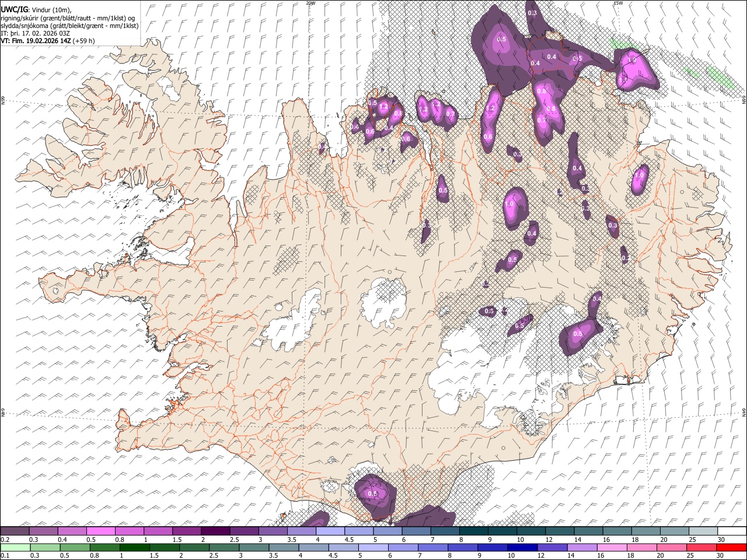
Task: Choose the dark purple 2 upper legend swatch
Action: (x=215, y=531)
